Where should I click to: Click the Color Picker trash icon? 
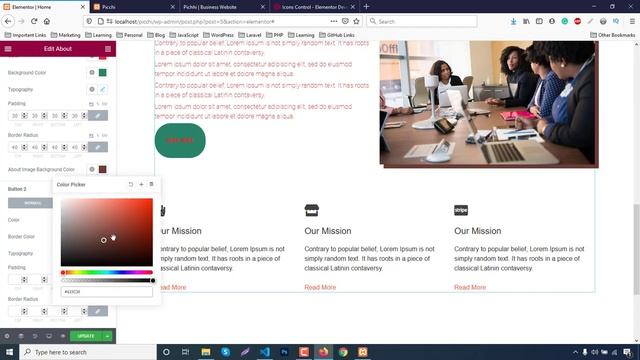[x=151, y=184]
